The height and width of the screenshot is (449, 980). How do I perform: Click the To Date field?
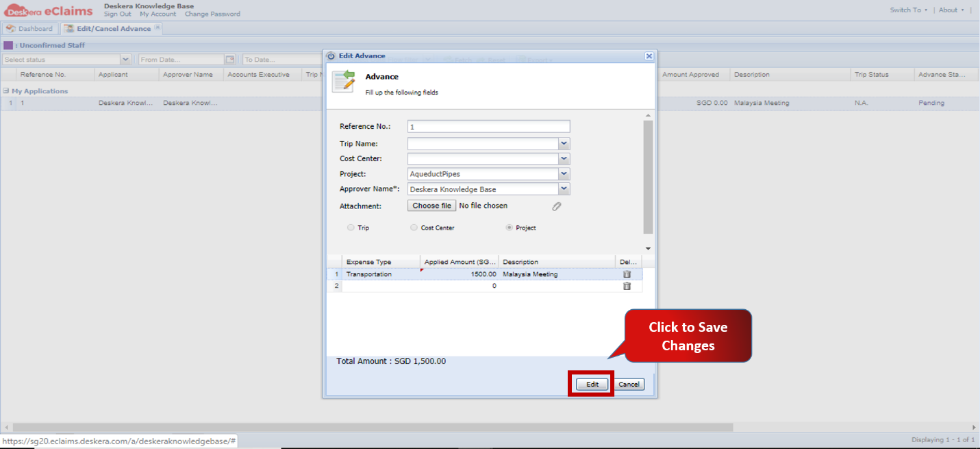[281, 60]
